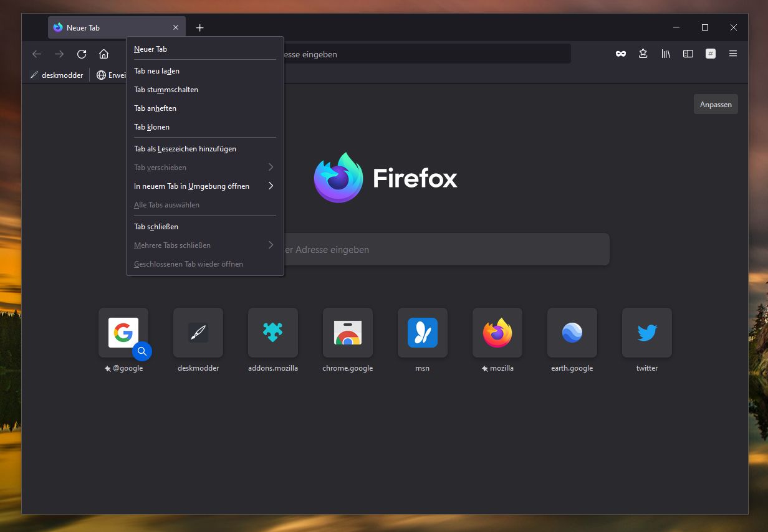Open the Google top site tile
Screen dimensions: 768x532
(x=123, y=333)
